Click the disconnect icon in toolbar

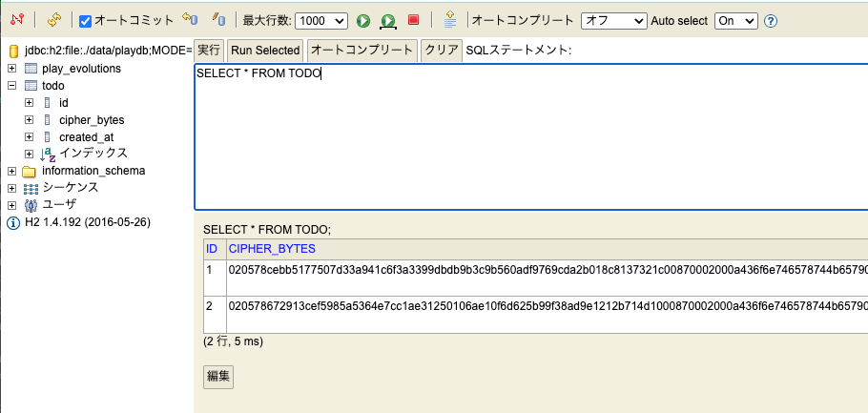[x=17, y=20]
